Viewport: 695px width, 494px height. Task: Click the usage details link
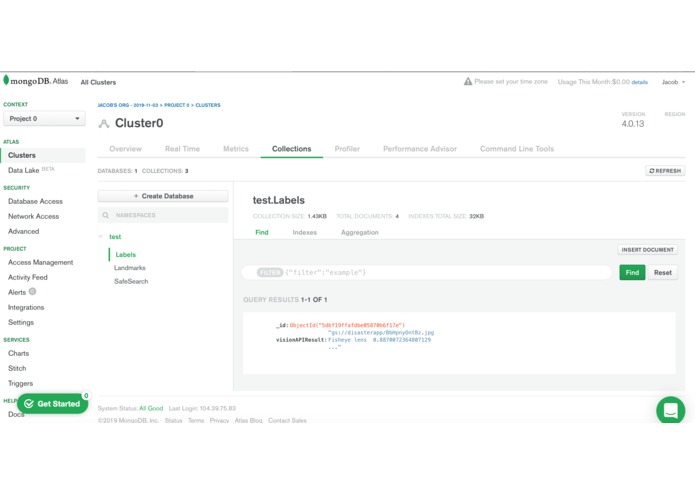tap(639, 82)
